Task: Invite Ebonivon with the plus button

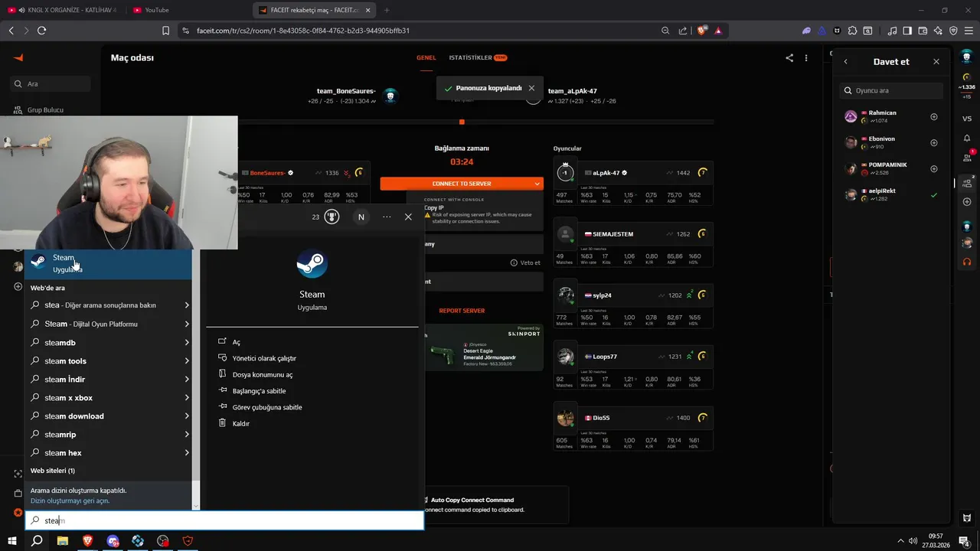Action: click(933, 143)
